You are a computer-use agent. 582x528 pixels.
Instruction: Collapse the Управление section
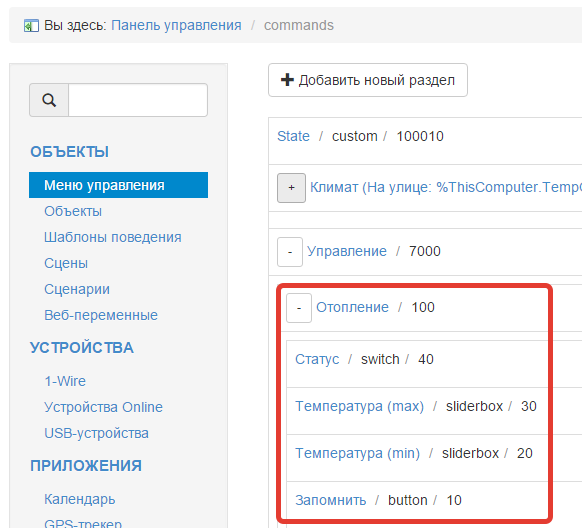[x=290, y=252]
